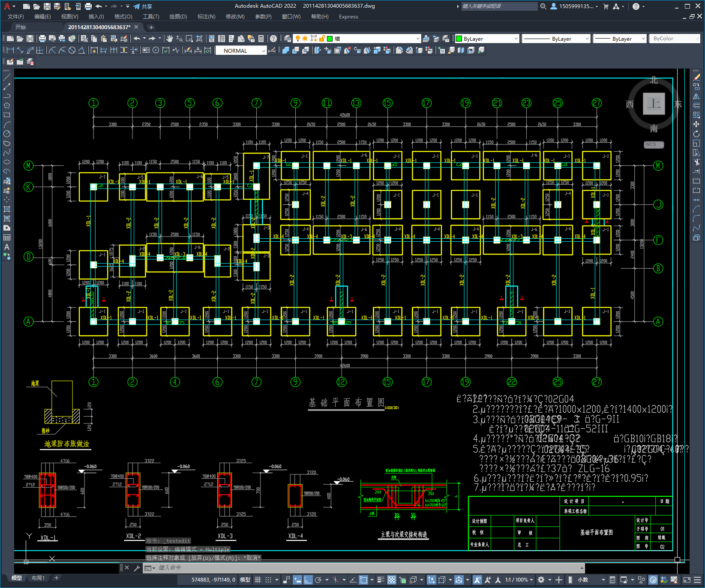Click the Help question mark icon in toolbar

point(273,39)
